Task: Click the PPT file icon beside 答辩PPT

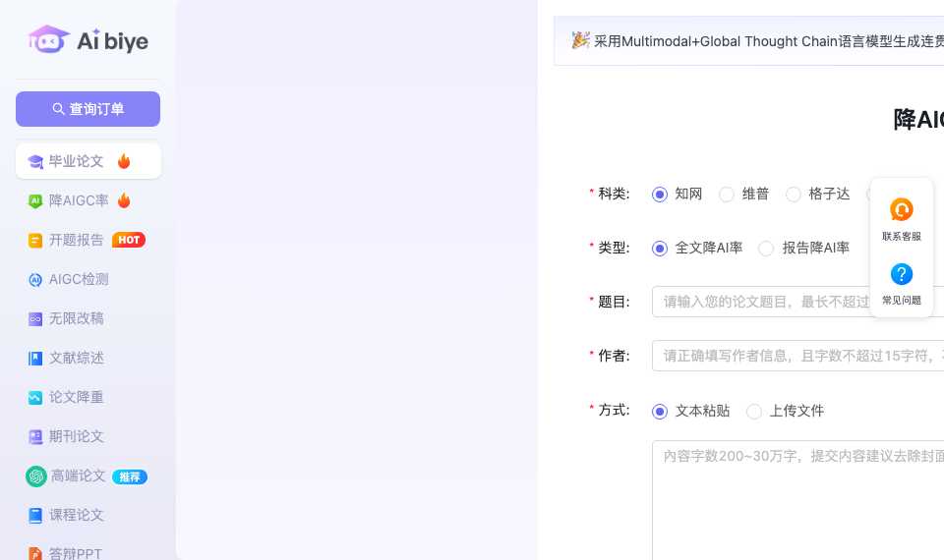Action: pos(35,553)
